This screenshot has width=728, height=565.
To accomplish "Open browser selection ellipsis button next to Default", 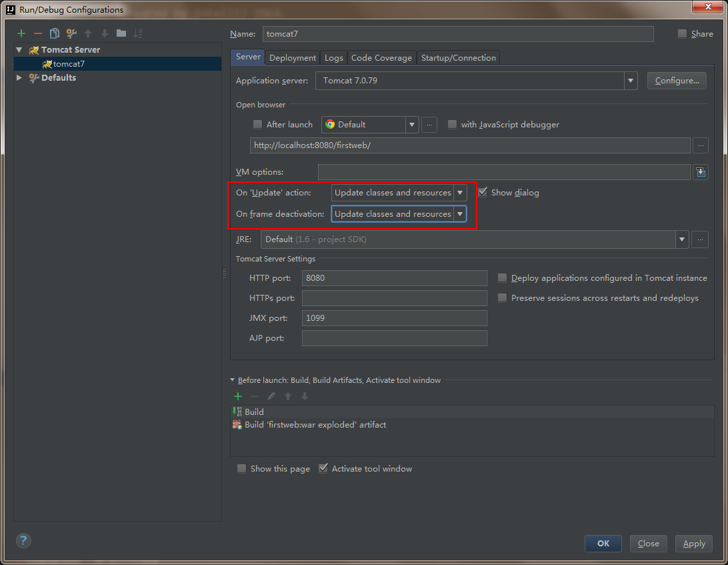I will [x=429, y=125].
